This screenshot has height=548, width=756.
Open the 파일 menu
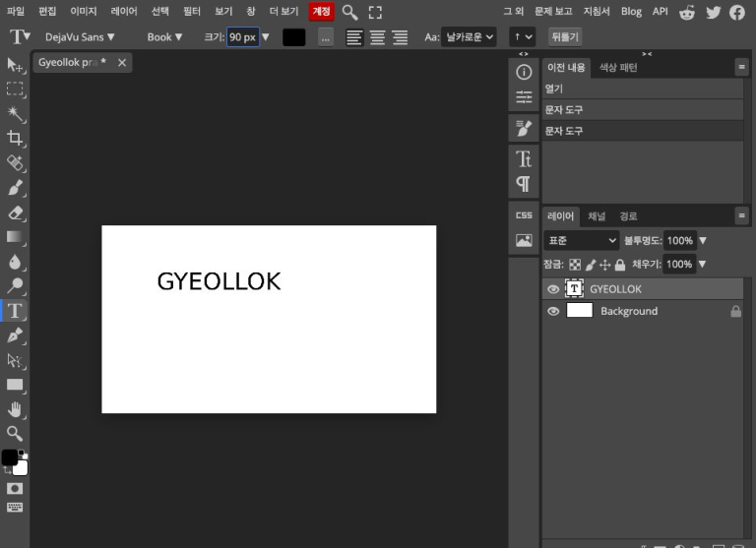[16, 11]
